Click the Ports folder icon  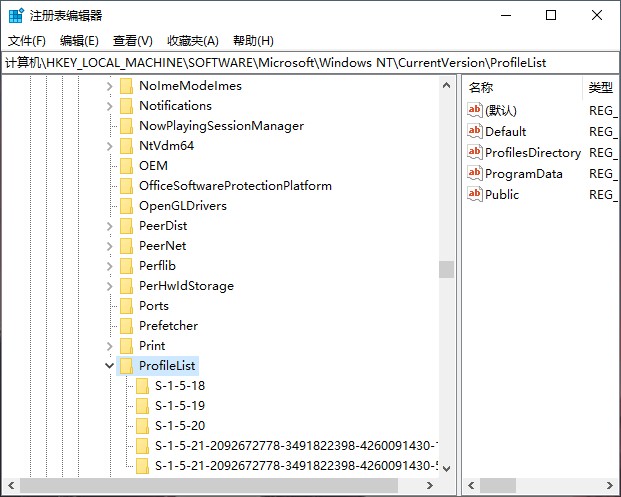tap(126, 306)
